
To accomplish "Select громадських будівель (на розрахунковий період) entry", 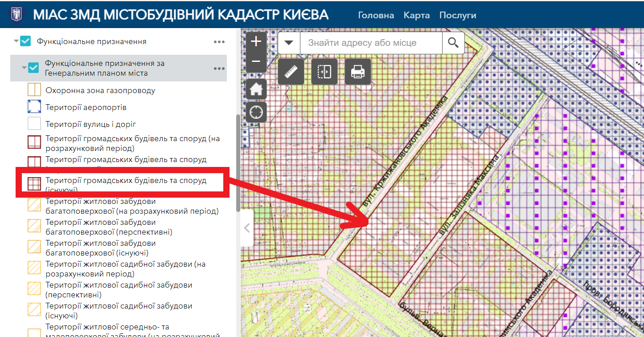I will tap(133, 143).
